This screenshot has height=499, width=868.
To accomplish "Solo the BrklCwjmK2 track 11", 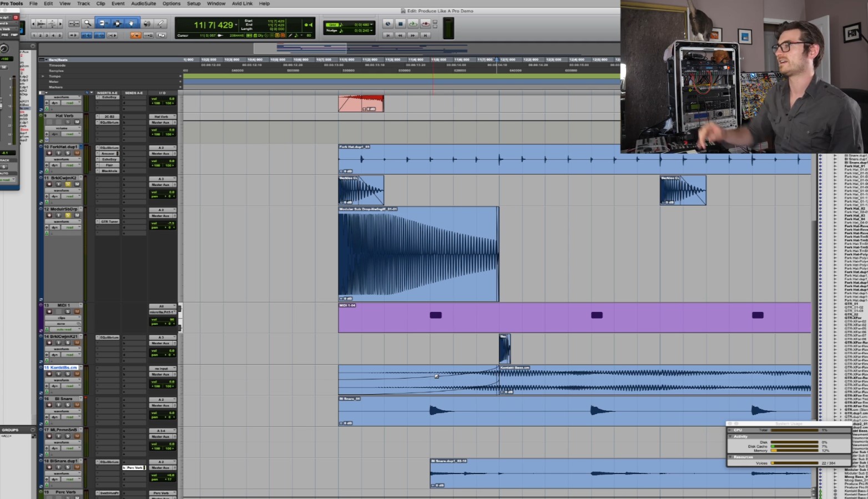I will click(x=68, y=184).
